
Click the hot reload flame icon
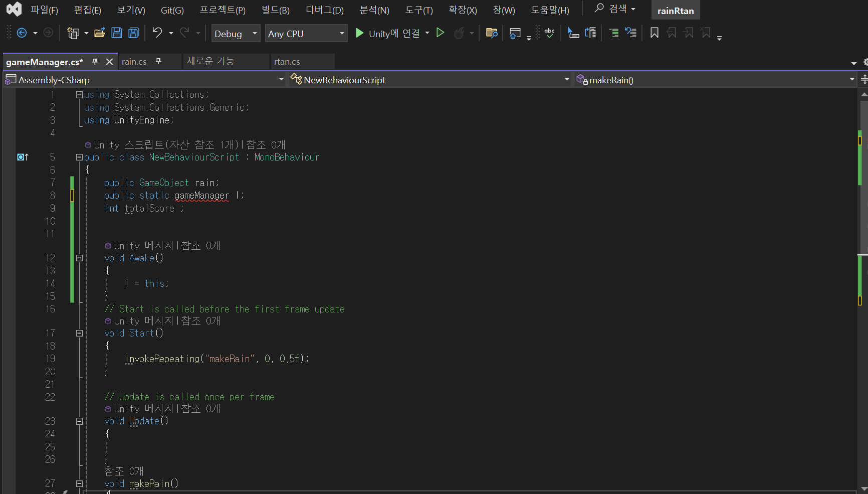click(x=459, y=33)
